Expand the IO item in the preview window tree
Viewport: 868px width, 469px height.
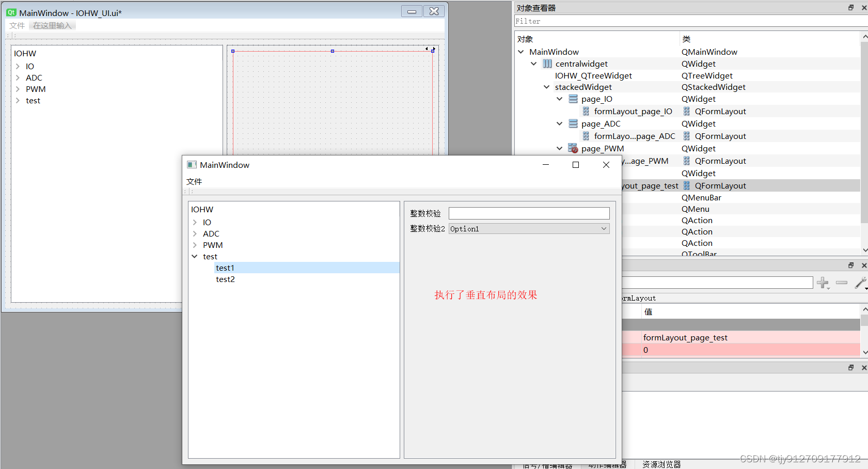[x=195, y=222]
